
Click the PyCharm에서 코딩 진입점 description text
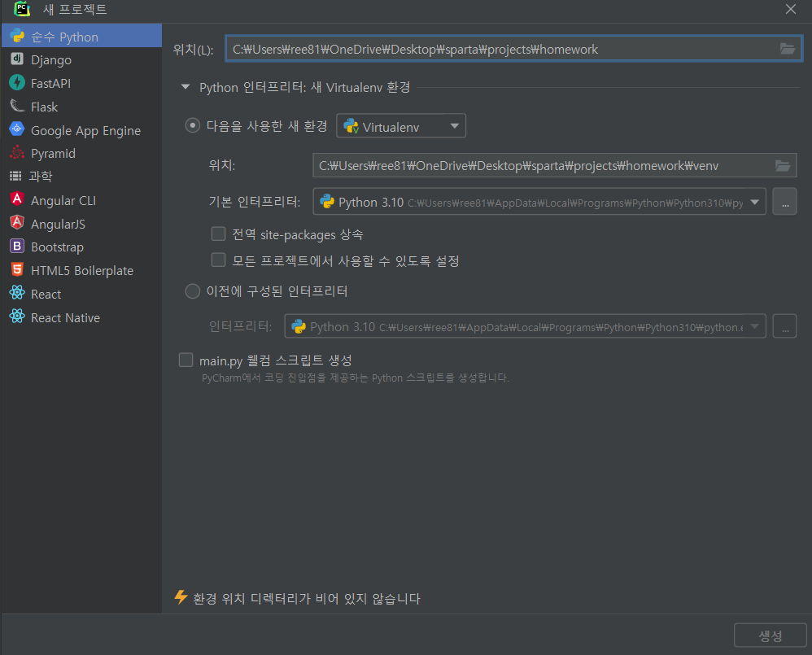tap(356, 378)
